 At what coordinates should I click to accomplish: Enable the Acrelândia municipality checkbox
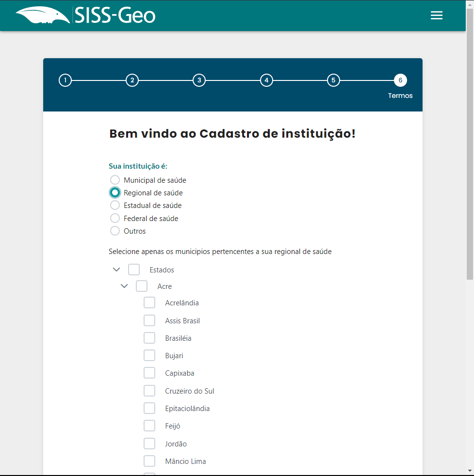click(x=149, y=303)
